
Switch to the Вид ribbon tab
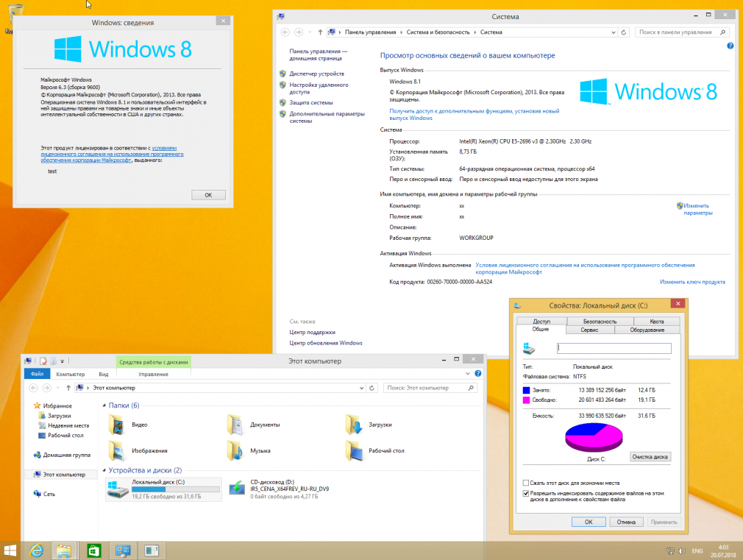(x=103, y=374)
